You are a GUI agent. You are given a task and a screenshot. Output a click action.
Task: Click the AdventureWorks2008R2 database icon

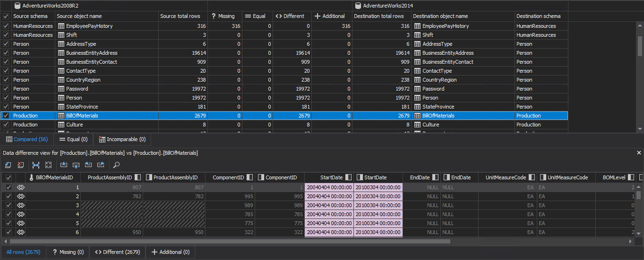coord(17,6)
